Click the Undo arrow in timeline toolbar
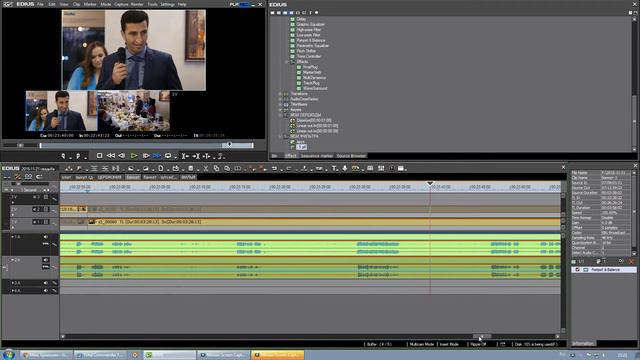 274,168
